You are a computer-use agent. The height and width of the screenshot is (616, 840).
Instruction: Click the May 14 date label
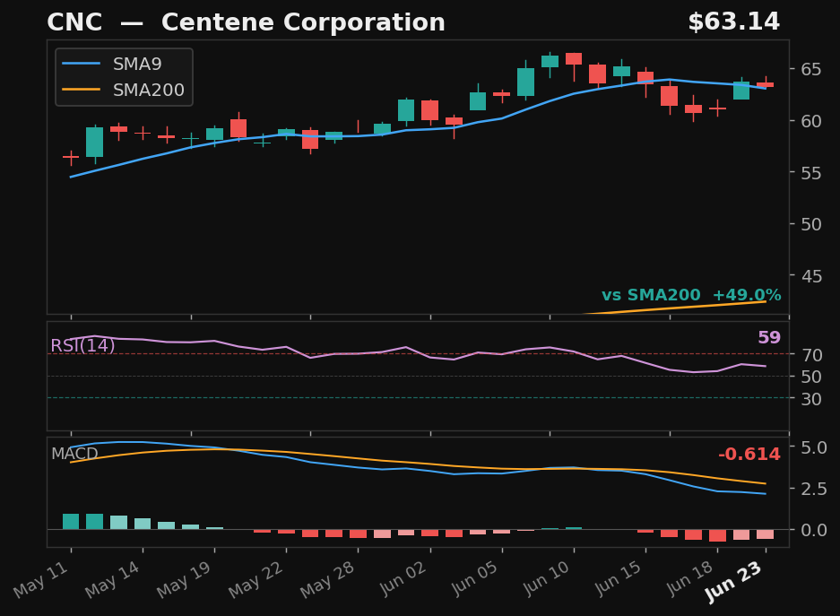tap(114, 580)
